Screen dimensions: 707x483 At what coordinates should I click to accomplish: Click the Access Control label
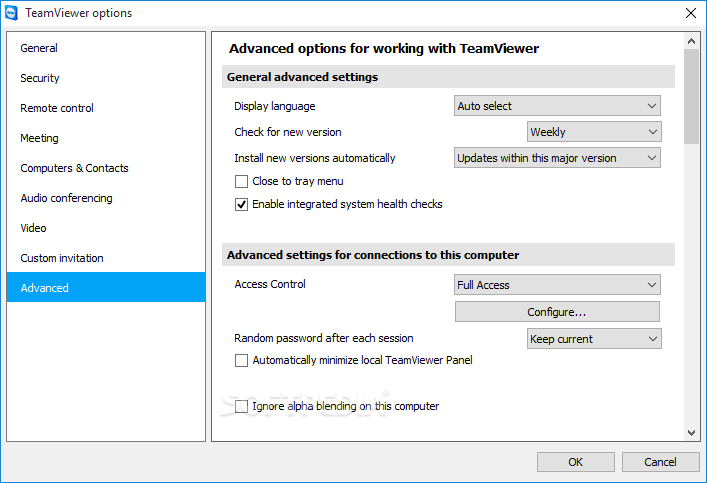click(270, 284)
